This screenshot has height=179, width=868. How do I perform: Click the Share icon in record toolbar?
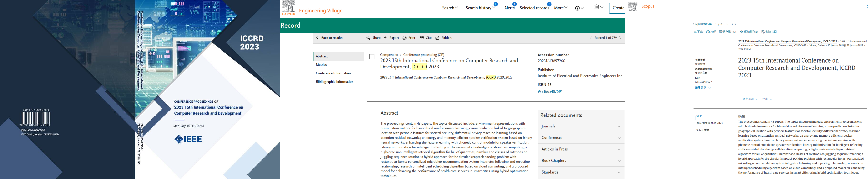click(x=368, y=38)
